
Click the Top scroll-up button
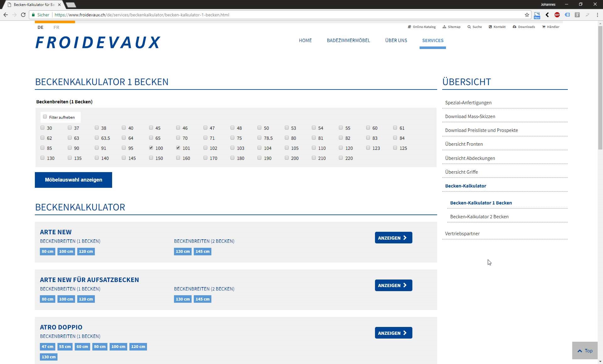coord(584,350)
